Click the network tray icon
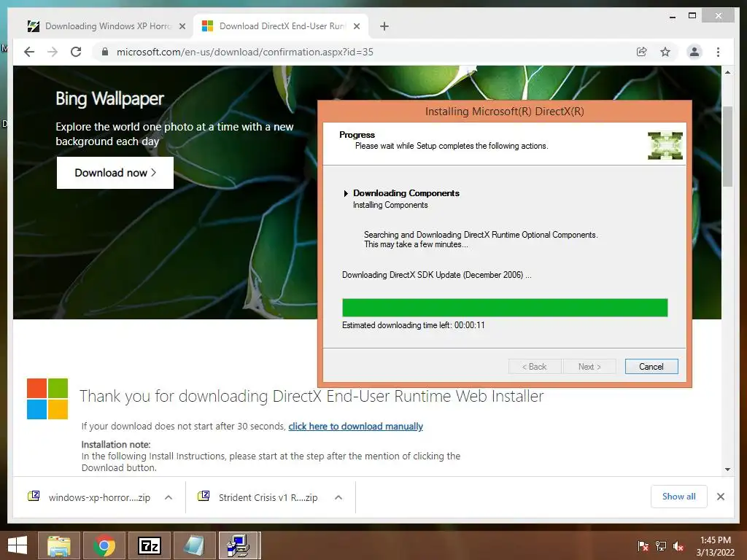747x560 pixels. pyautogui.click(x=661, y=546)
